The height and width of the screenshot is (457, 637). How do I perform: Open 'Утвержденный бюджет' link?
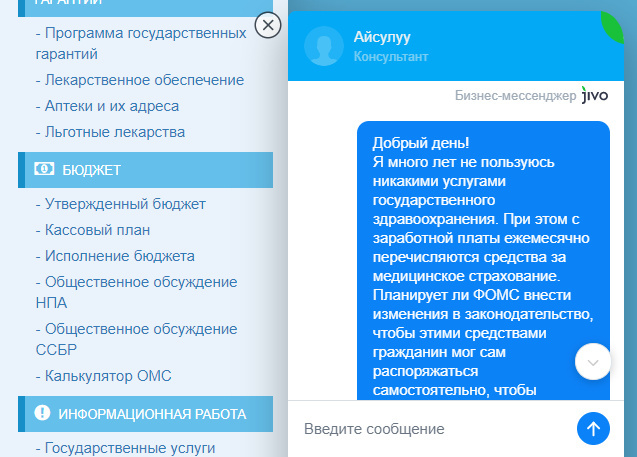click(125, 204)
